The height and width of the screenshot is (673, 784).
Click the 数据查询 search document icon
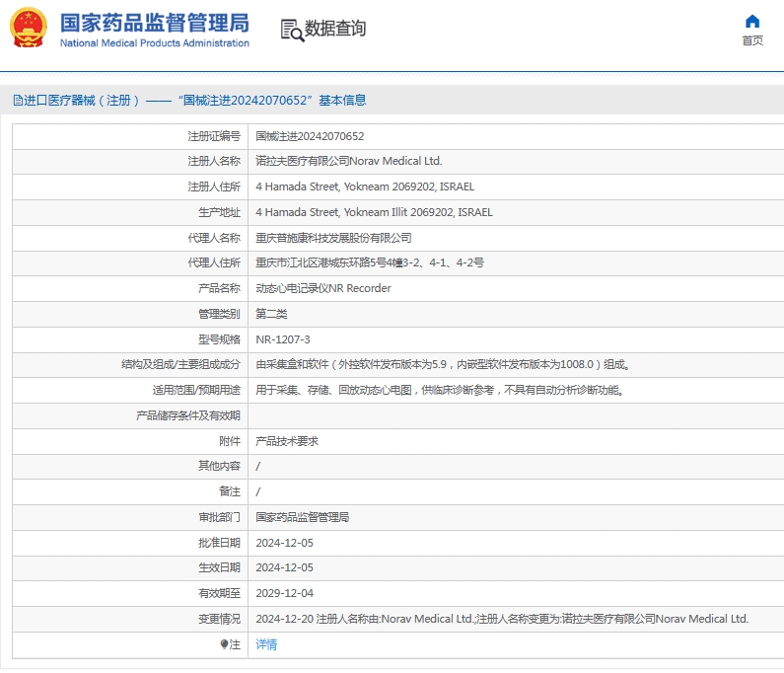pyautogui.click(x=292, y=30)
